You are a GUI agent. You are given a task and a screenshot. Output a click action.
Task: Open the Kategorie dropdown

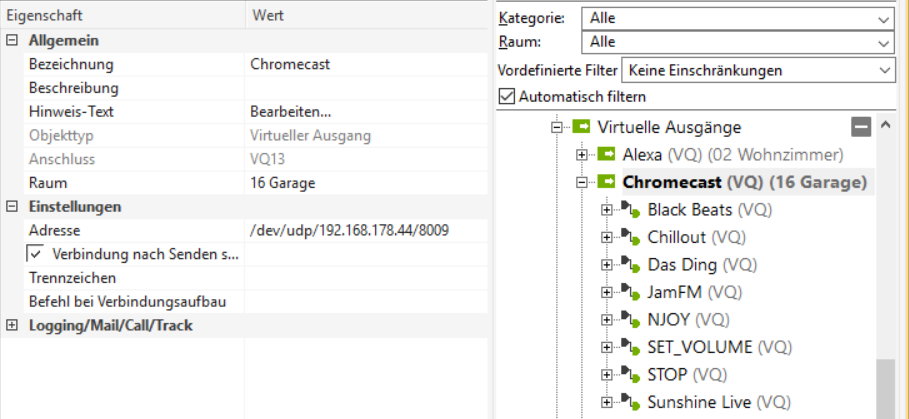tap(883, 19)
